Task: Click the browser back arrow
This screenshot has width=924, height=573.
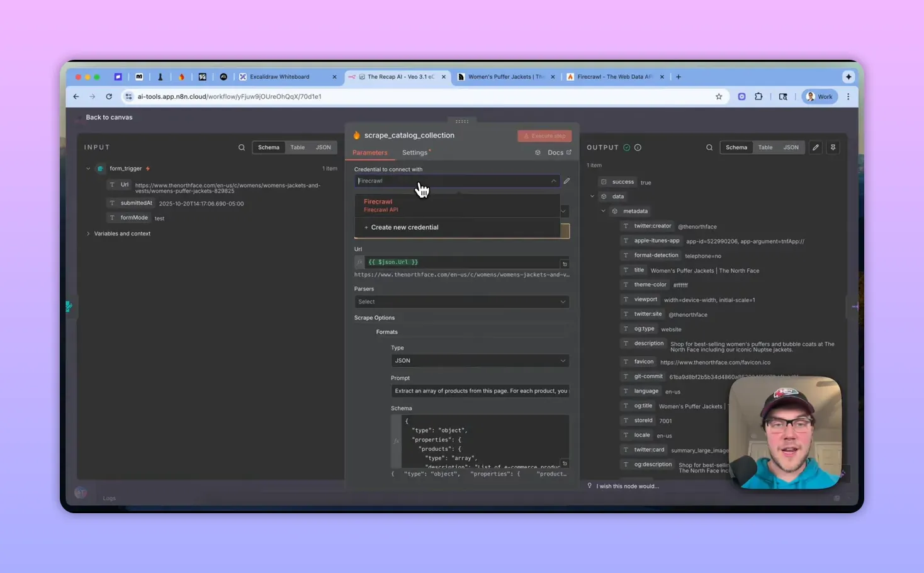Action: 76,96
